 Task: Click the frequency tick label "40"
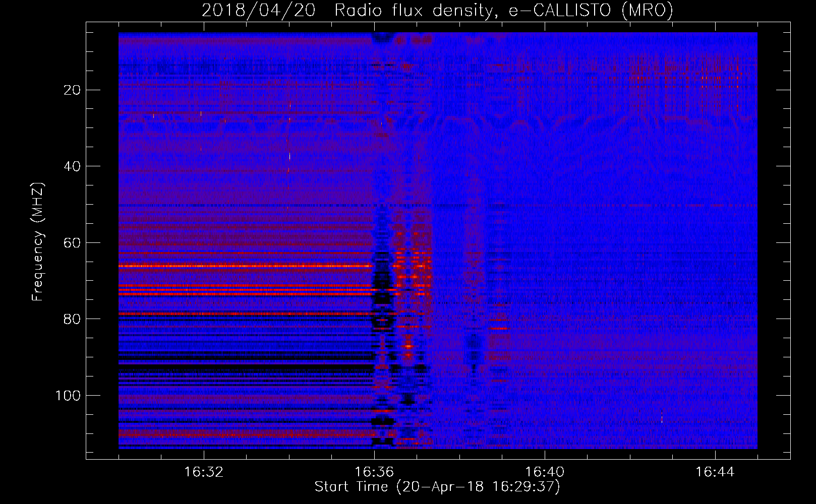(72, 166)
